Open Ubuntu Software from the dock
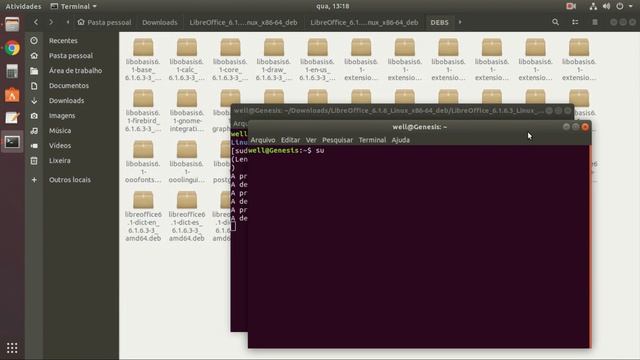Image resolution: width=640 pixels, height=360 pixels. [12, 95]
